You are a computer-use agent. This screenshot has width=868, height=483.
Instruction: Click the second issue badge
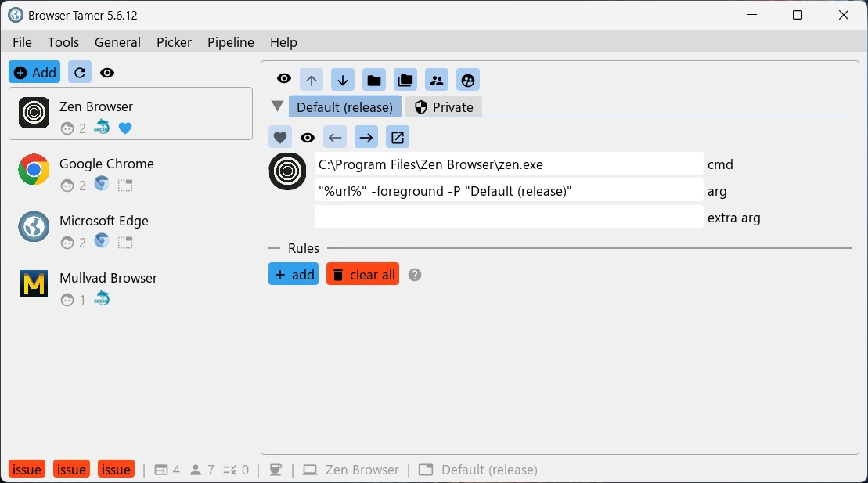tap(71, 469)
